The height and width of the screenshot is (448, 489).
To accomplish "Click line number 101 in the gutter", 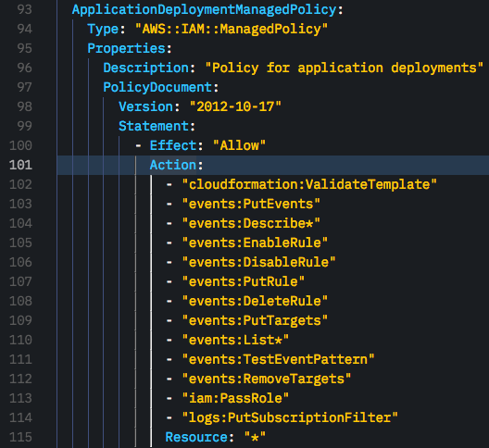I will point(20,165).
